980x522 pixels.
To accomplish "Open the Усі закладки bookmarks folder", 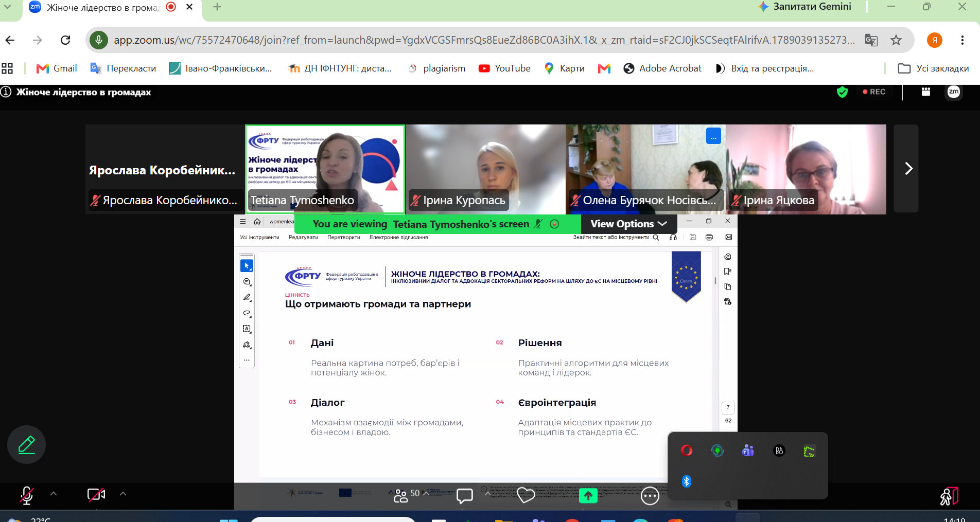I will pyautogui.click(x=933, y=68).
